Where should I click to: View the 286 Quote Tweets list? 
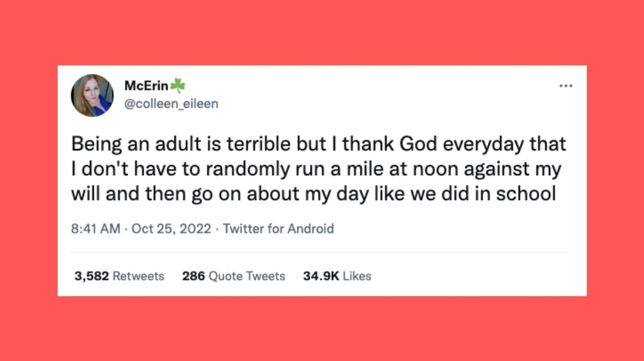click(234, 276)
